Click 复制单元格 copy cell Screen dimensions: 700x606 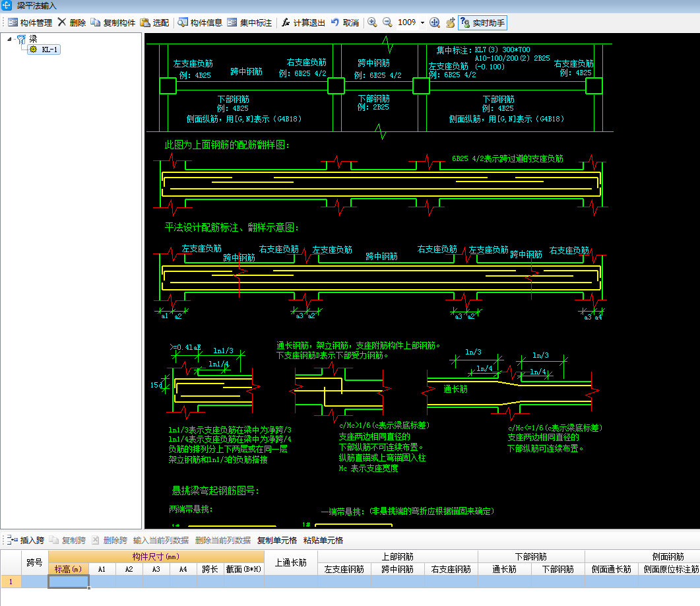click(277, 541)
